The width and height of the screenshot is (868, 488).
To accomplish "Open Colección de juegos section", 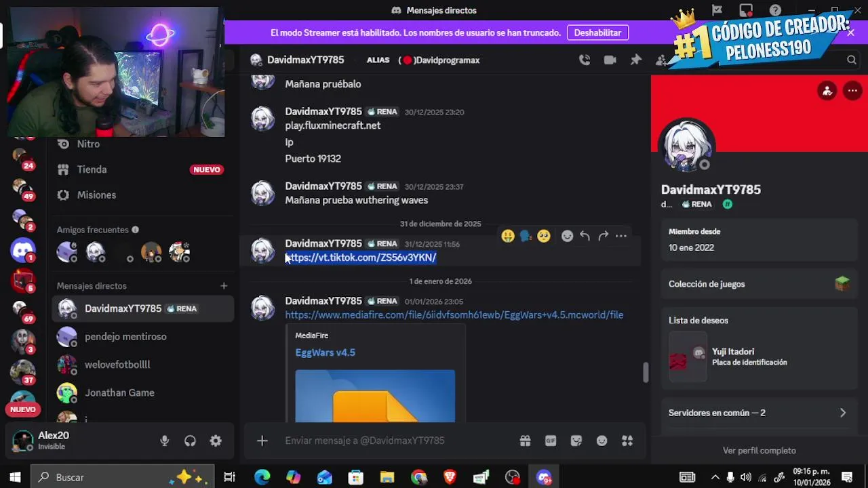I will coord(759,284).
